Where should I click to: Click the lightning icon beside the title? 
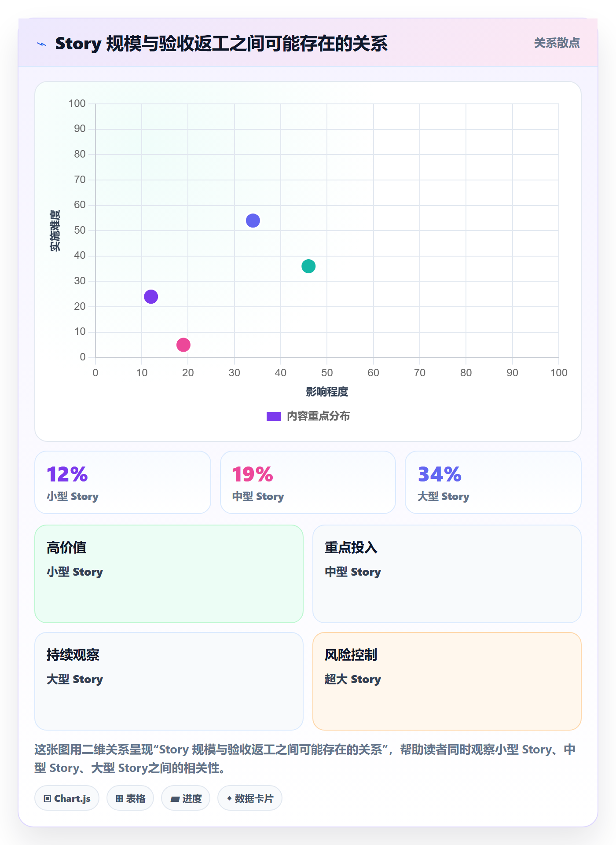tap(42, 44)
